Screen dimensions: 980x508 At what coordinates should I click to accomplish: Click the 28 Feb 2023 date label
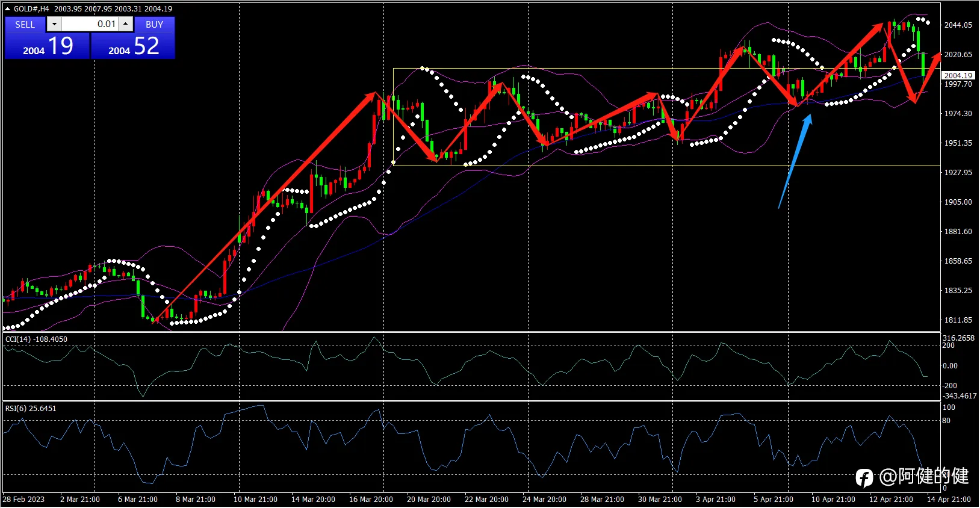pyautogui.click(x=23, y=500)
